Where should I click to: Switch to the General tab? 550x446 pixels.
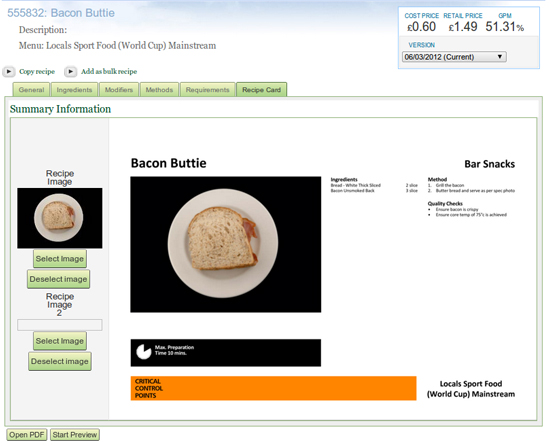click(31, 90)
